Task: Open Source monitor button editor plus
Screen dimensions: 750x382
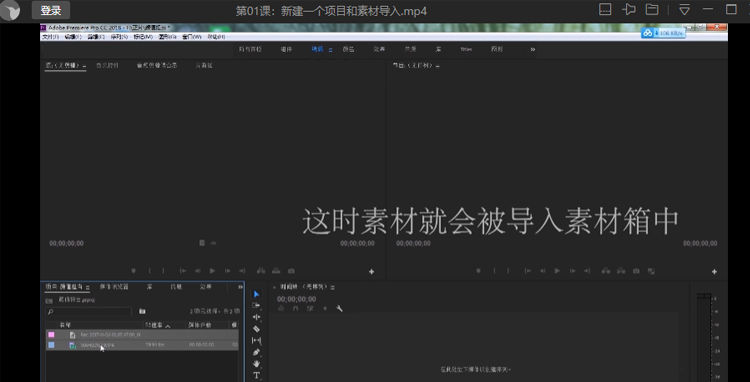Action: pyautogui.click(x=371, y=272)
